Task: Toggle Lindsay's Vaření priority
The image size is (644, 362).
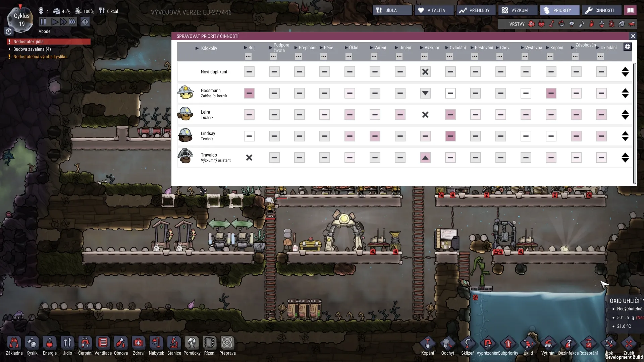Action: pyautogui.click(x=375, y=136)
